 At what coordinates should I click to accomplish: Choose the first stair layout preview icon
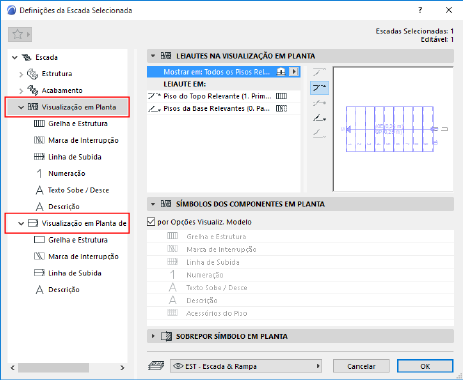click(319, 72)
